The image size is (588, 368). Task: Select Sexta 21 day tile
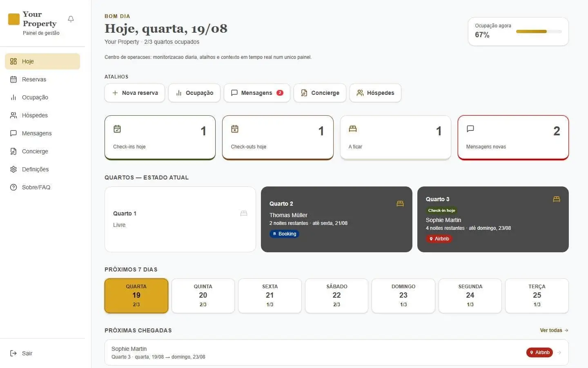click(x=270, y=296)
